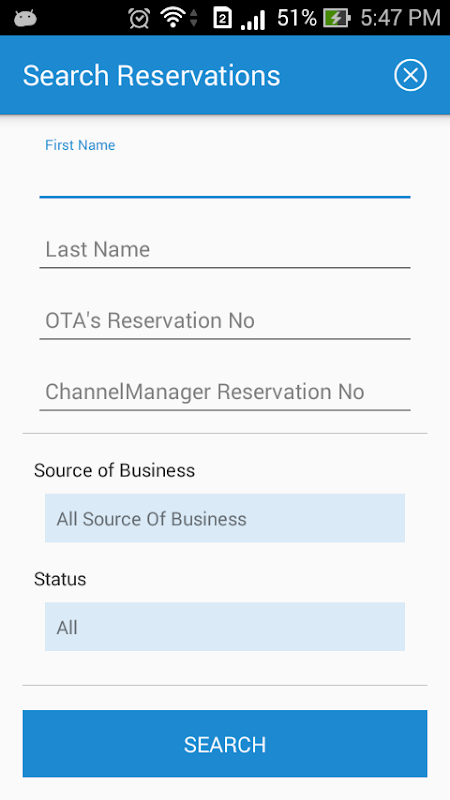This screenshot has height=800, width=450.
Task: Tap the 51% battery percentage
Action: [297, 18]
